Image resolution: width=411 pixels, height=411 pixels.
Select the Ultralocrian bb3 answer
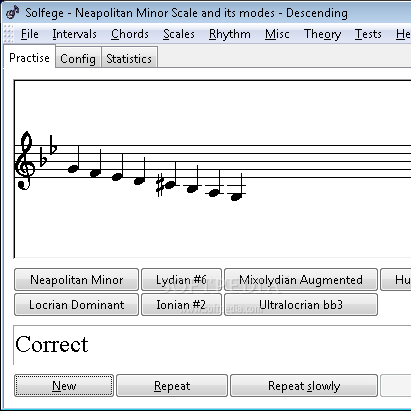click(301, 304)
